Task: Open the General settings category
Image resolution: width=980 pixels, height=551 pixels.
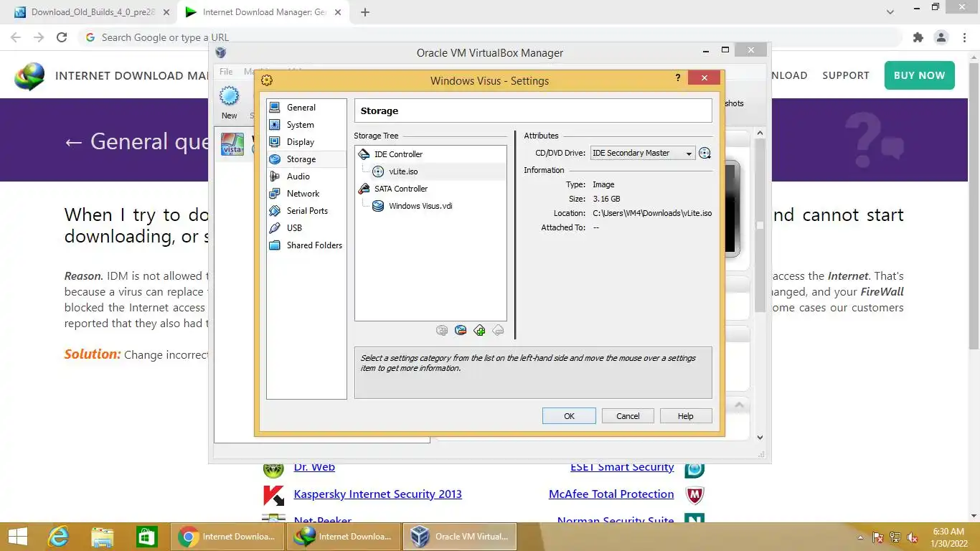Action: pyautogui.click(x=306, y=108)
